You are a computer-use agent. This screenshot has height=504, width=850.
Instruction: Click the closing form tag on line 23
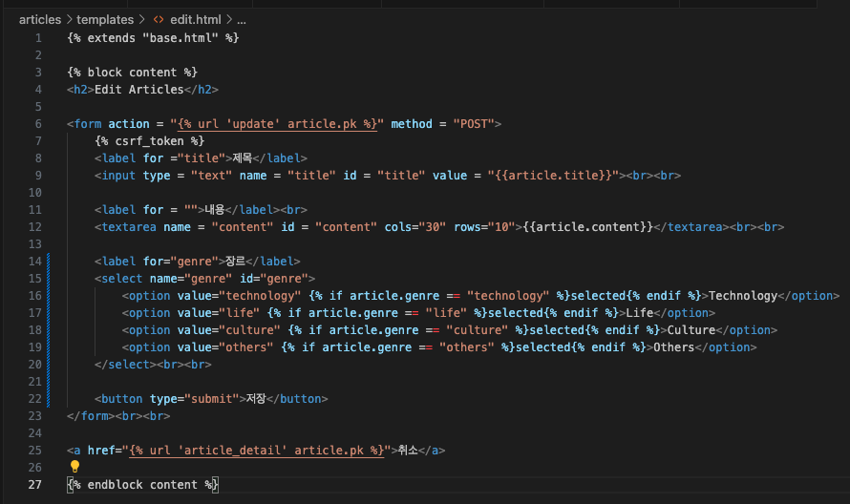point(91,416)
